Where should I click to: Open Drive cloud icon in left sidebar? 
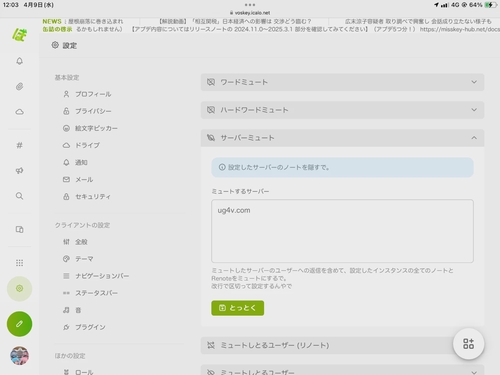click(19, 112)
